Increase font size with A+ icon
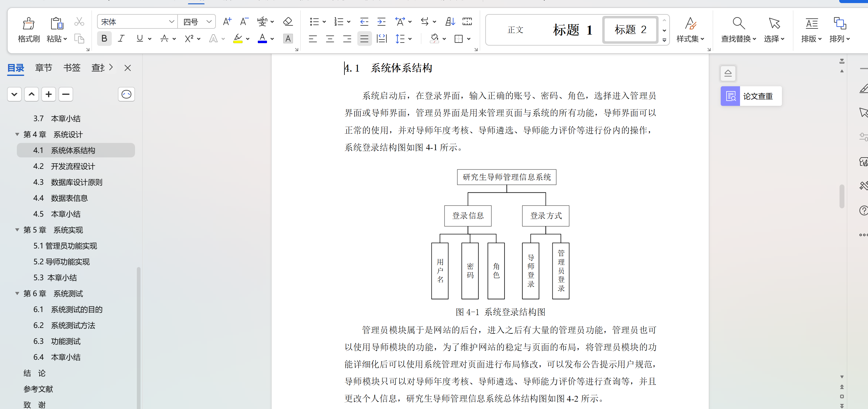The height and width of the screenshot is (409, 868). tap(227, 21)
